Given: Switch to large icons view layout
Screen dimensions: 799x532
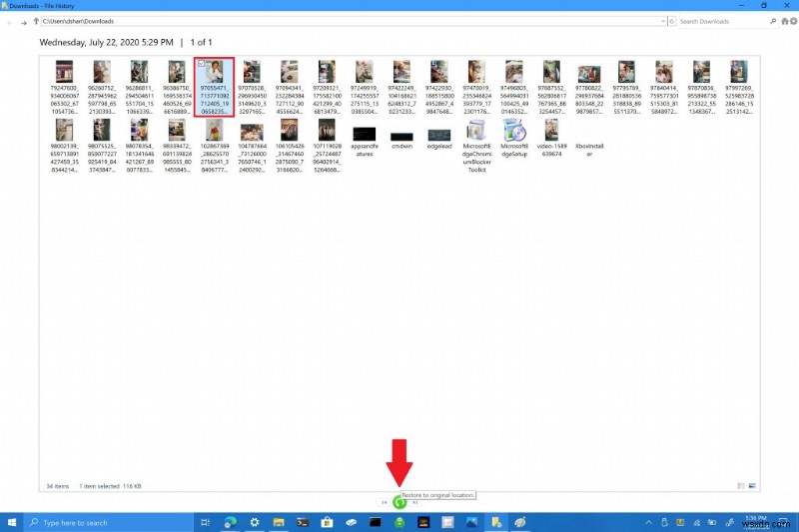Looking at the screenshot, I should pos(752,486).
